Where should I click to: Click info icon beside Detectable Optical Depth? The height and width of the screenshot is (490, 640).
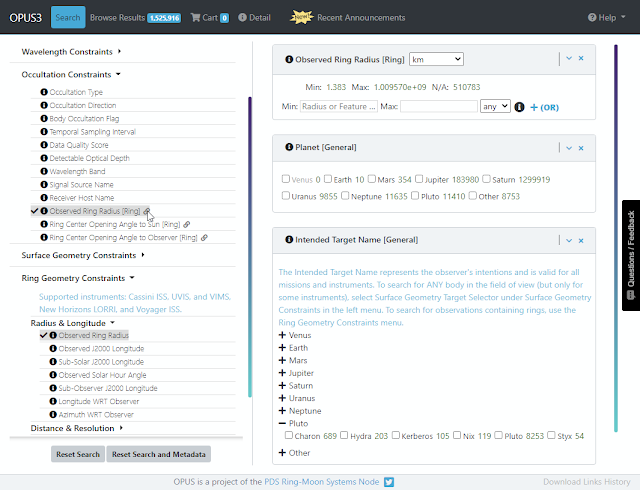click(x=44, y=158)
